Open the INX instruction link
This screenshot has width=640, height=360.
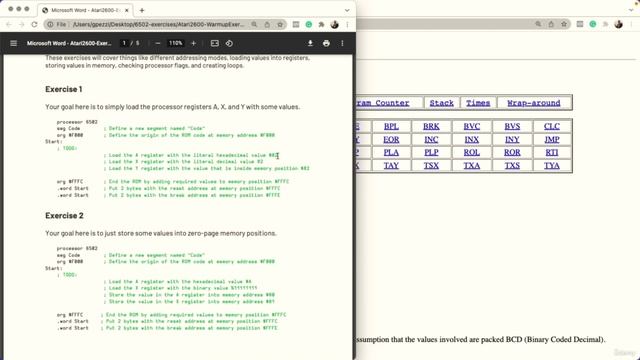click(471, 140)
